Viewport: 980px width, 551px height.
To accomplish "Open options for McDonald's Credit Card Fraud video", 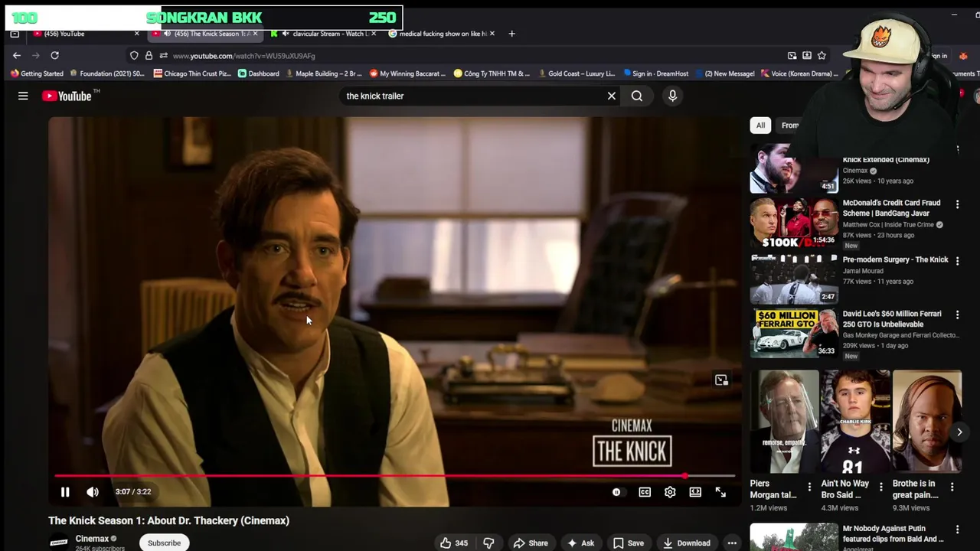I will [957, 204].
